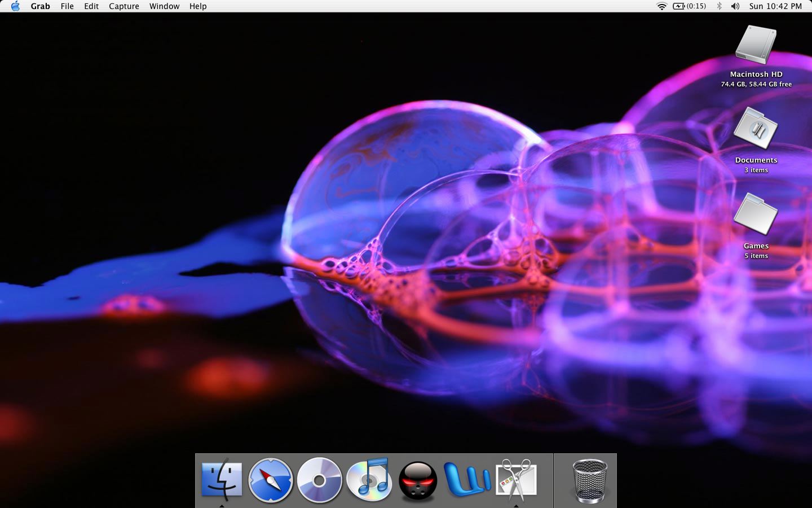Open the File menu
Image resolution: width=812 pixels, height=508 pixels.
click(x=67, y=6)
